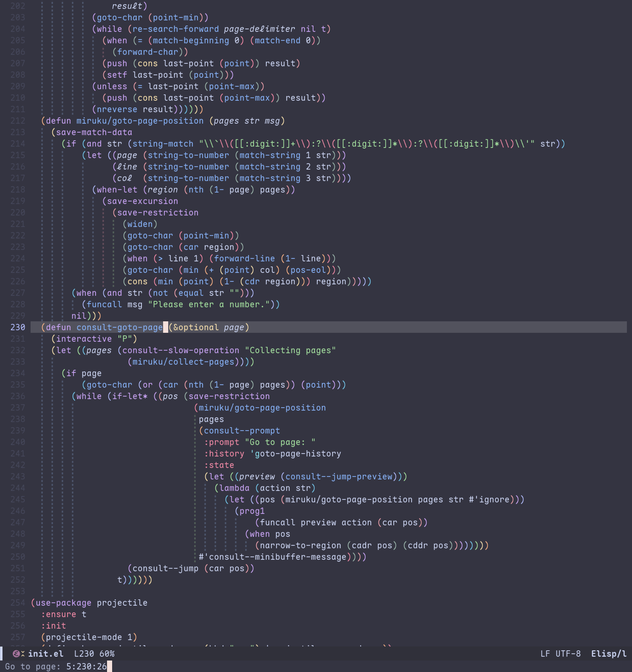Click line number 254 beside use-package projectile
Screen dimensions: 632x672
[x=18, y=603]
